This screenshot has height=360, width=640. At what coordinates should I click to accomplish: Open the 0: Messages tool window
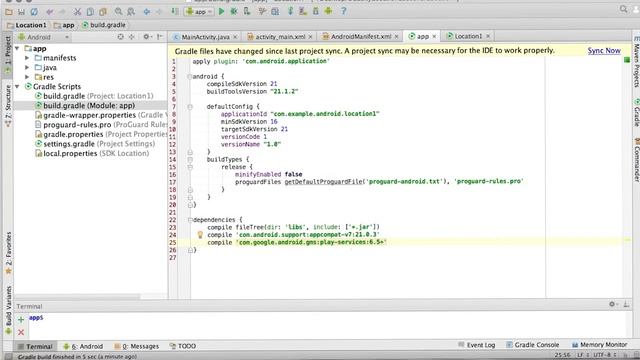[x=137, y=346]
